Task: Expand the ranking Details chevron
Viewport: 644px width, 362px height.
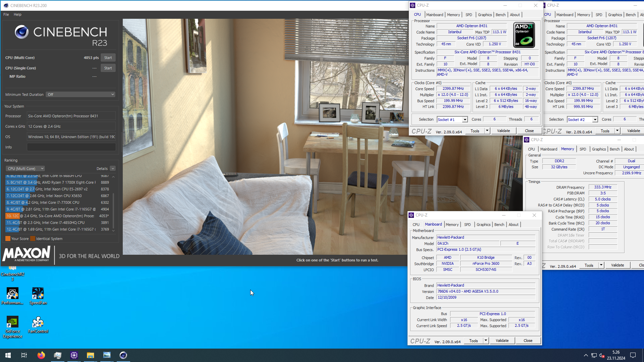Action: click(x=113, y=169)
